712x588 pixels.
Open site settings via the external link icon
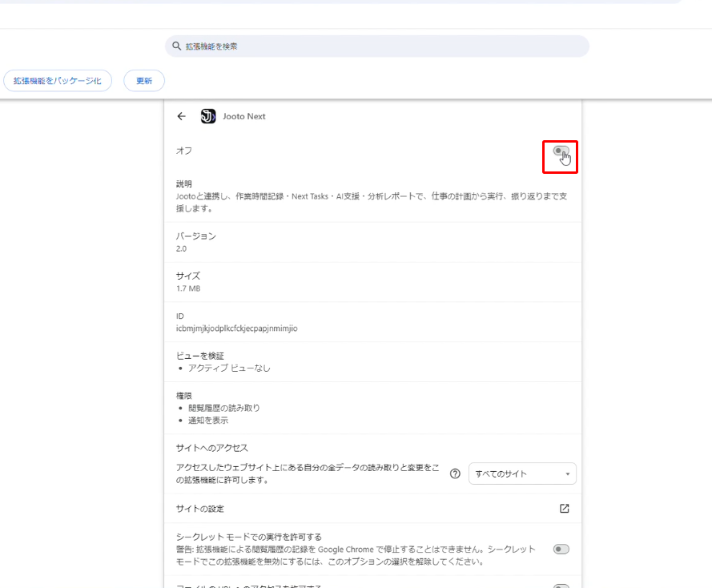click(x=564, y=508)
